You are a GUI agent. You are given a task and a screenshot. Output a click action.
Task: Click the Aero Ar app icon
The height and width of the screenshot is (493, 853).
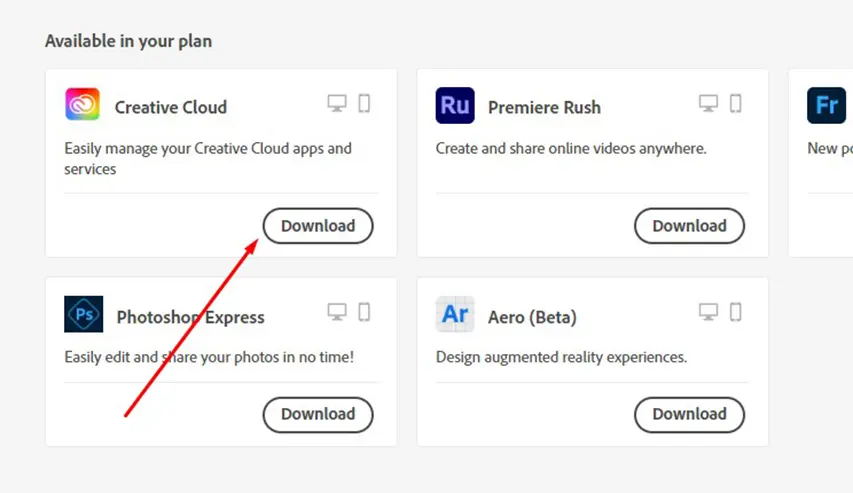pos(455,314)
